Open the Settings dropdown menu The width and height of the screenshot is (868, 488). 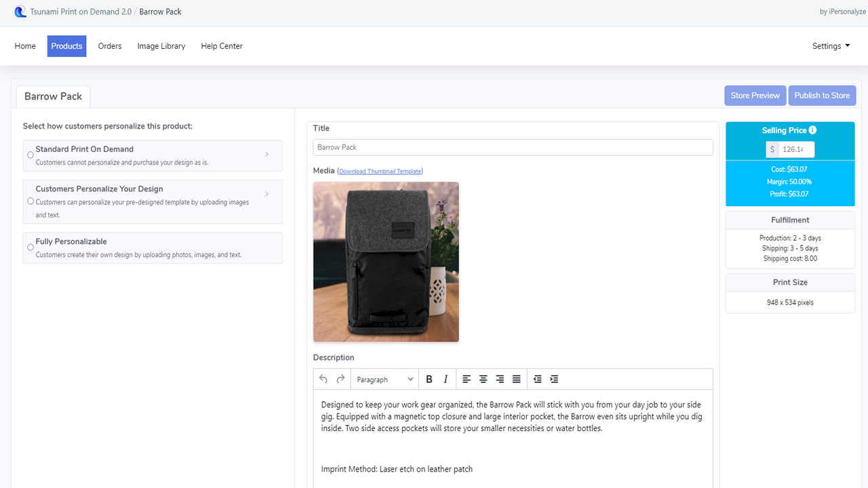(x=831, y=46)
